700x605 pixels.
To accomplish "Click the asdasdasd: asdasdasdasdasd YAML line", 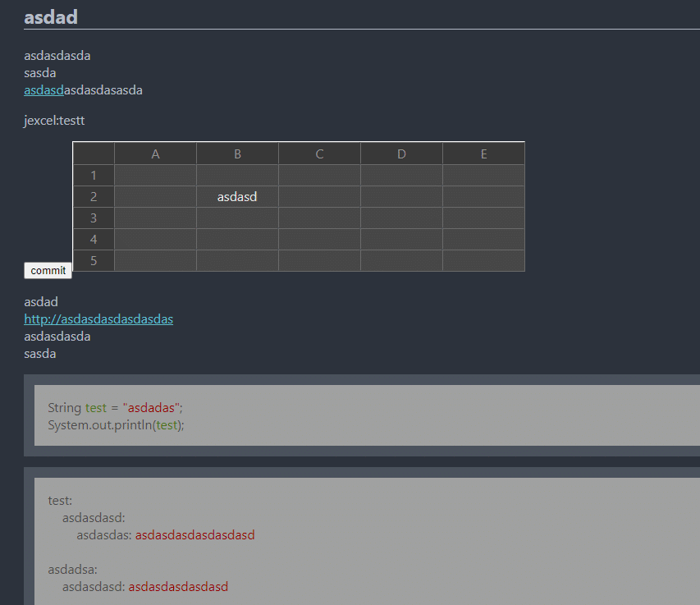I will pyautogui.click(x=145, y=587).
